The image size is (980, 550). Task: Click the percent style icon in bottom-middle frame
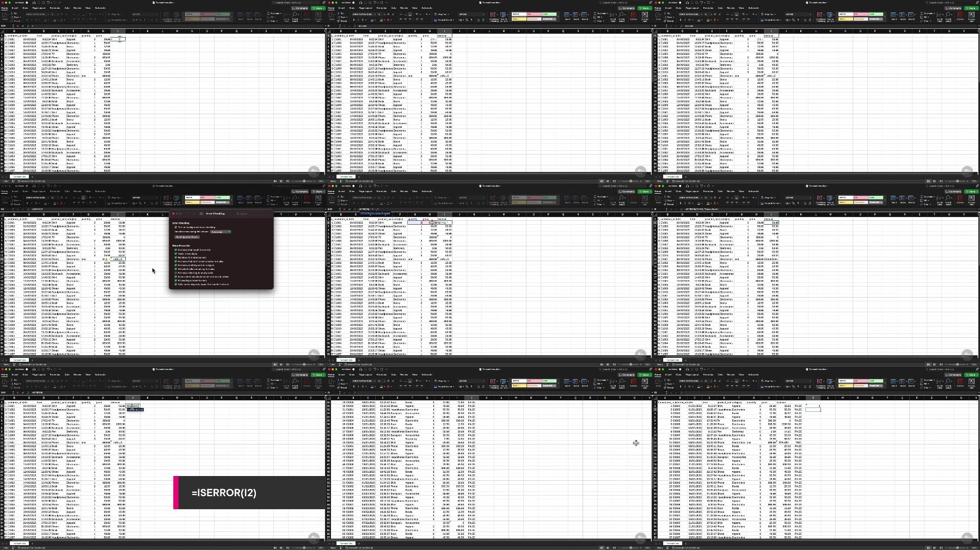click(x=467, y=386)
